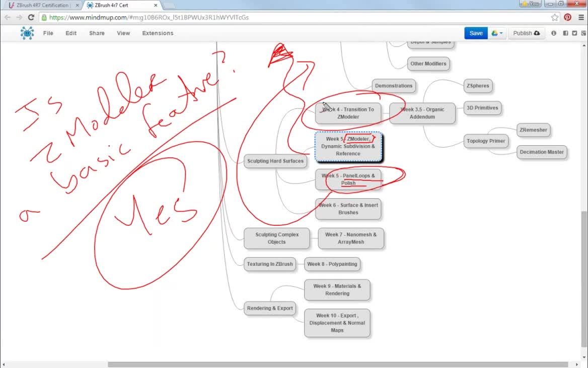This screenshot has height=368, width=588.
Task: Share the map via the Facebook icon
Action: pos(565,33)
